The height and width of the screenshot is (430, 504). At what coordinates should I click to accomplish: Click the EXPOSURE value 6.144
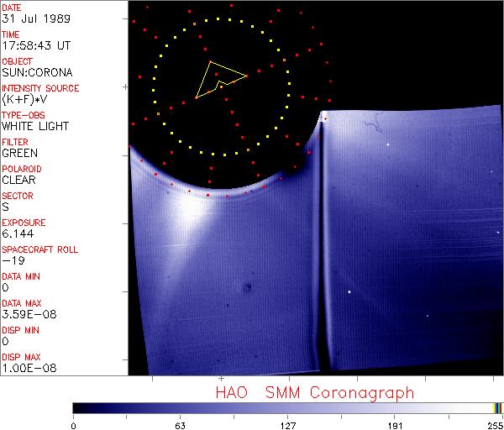pos(17,233)
